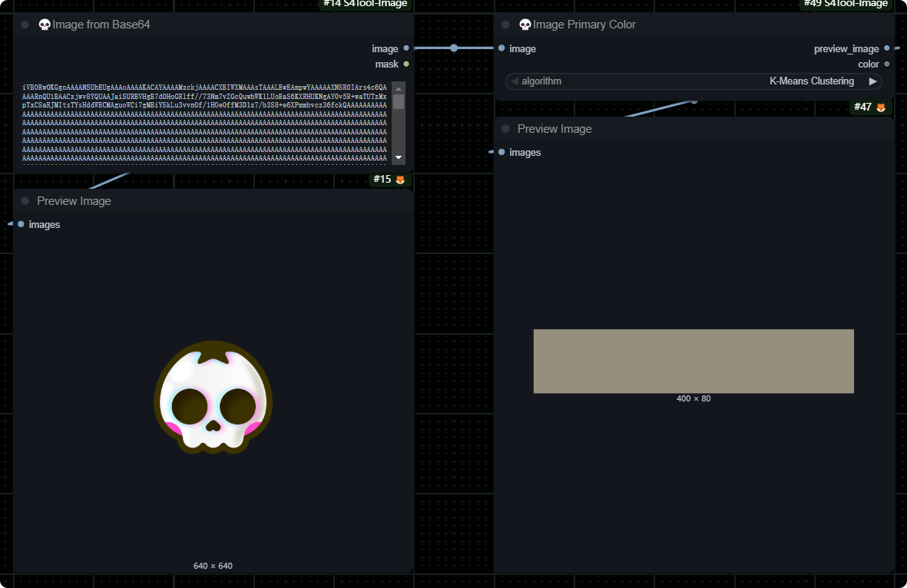The width and height of the screenshot is (907, 588).
Task: Click the #49 S4Tool-Image badge
Action: click(x=846, y=4)
